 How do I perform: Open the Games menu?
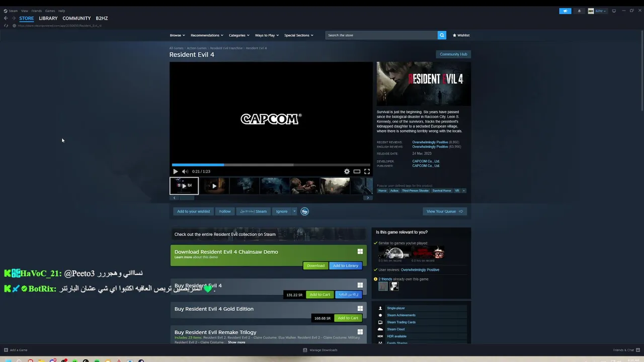coord(50,11)
